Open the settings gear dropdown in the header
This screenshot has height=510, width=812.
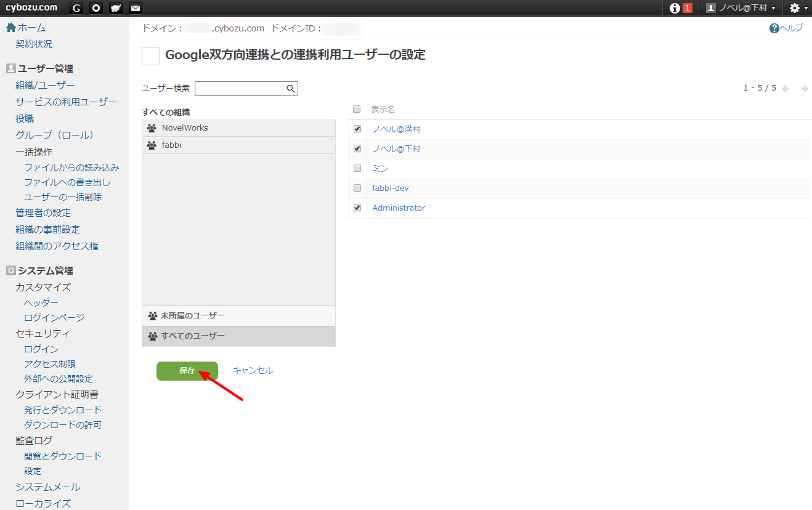click(798, 8)
